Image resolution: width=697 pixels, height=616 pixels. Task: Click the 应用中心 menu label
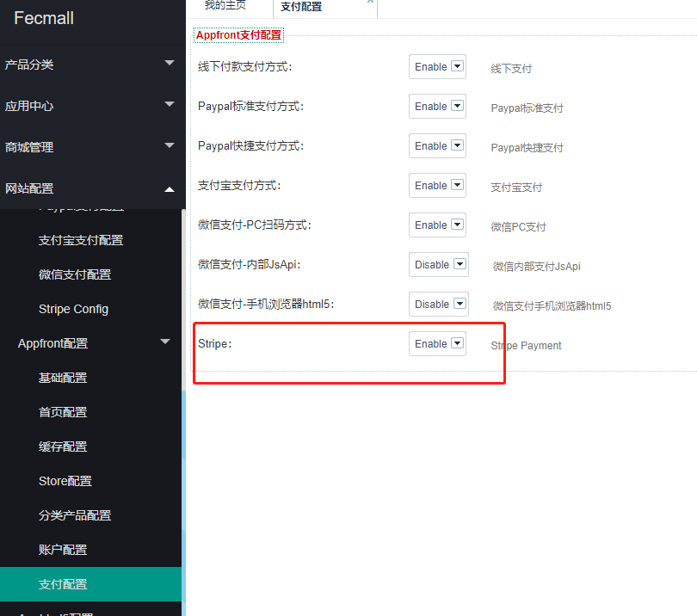(x=29, y=106)
